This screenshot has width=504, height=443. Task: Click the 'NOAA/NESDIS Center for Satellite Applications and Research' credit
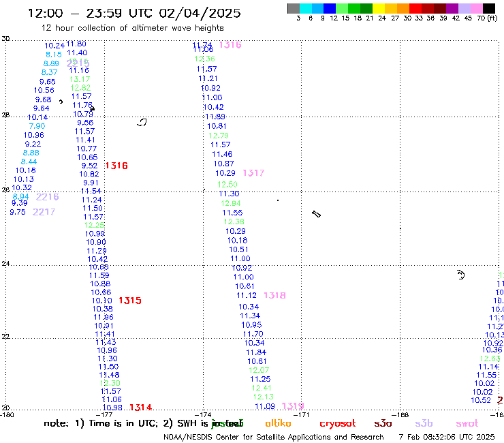(x=274, y=438)
